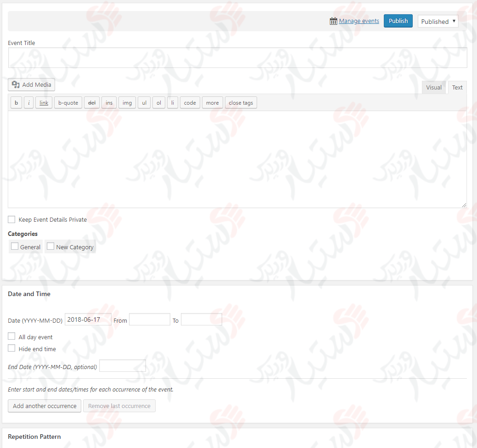Switch to the Visual editor tab
The width and height of the screenshot is (477, 448).
(434, 87)
